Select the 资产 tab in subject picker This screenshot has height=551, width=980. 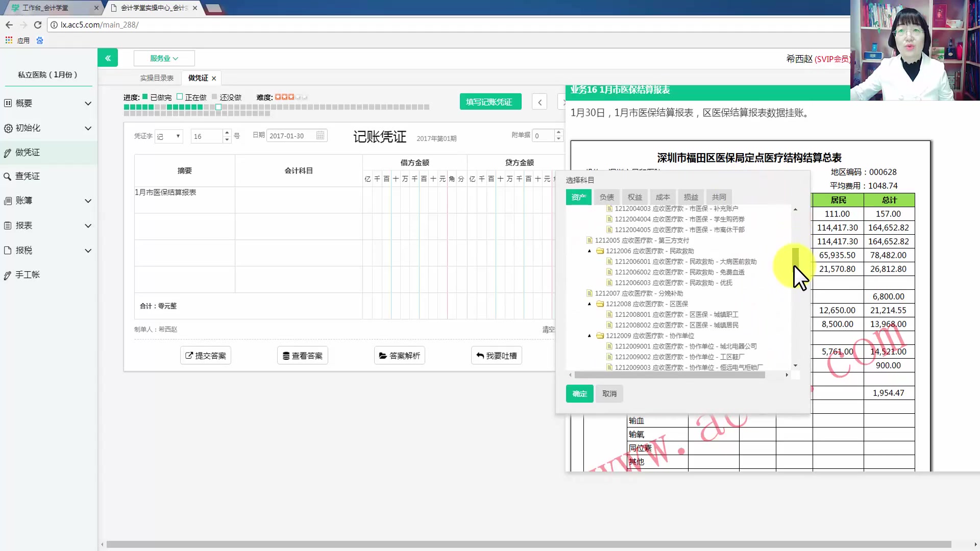578,197
